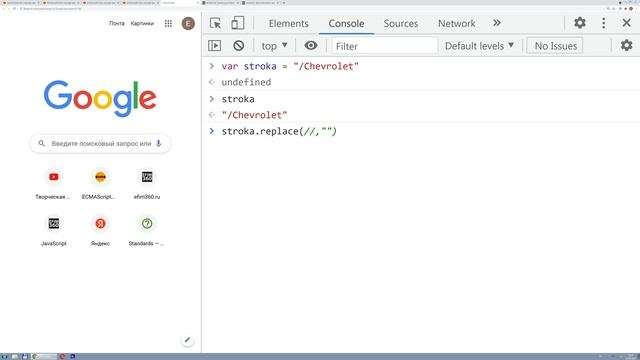Screen dimensions: 640x360
Task: Click the Google logo
Action: pyautogui.click(x=100, y=98)
